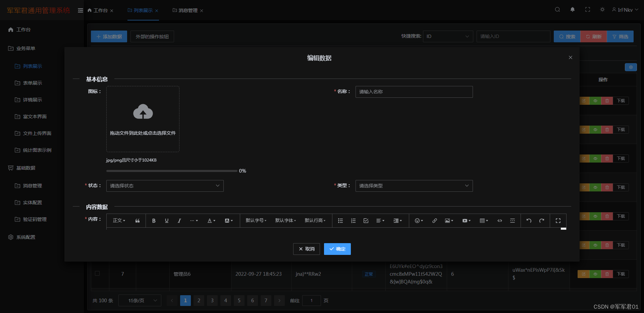
Task: Insert a hyperlink in the editor
Action: (435, 221)
